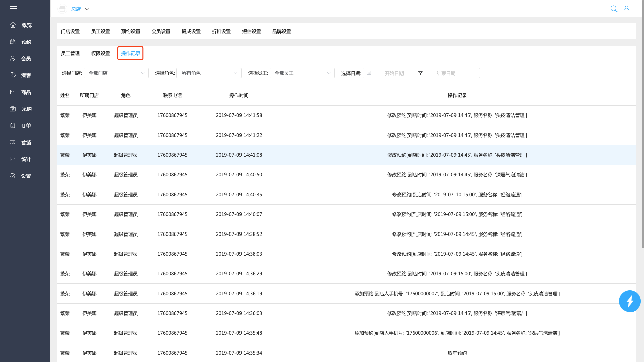Switch to 提成设置 tab
The width and height of the screenshot is (644, 362).
pyautogui.click(x=191, y=31)
